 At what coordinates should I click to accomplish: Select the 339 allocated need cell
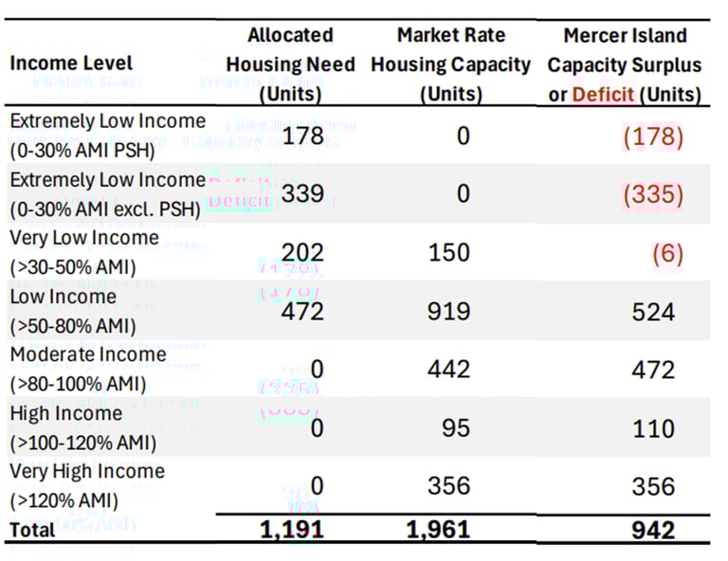click(302, 193)
